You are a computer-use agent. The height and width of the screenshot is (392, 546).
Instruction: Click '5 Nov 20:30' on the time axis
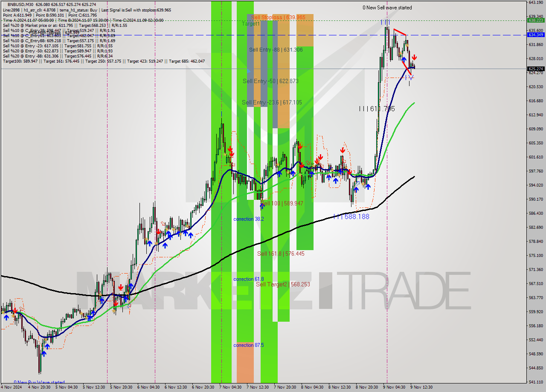[121, 387]
